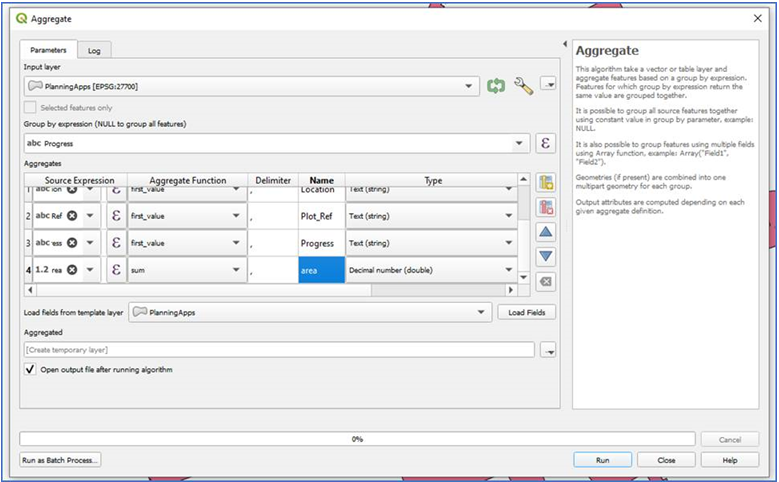Close the Aggregate dialog window
Screen dimensions: 779x482
(757, 18)
